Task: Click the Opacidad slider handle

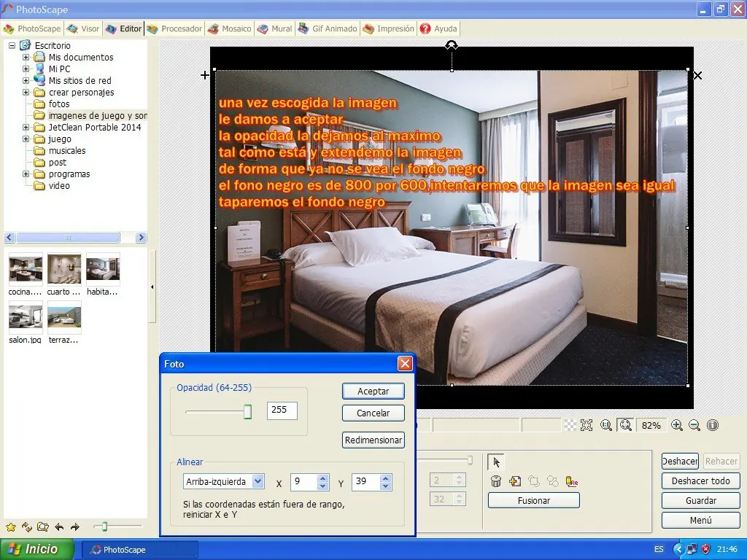Action: [x=247, y=411]
